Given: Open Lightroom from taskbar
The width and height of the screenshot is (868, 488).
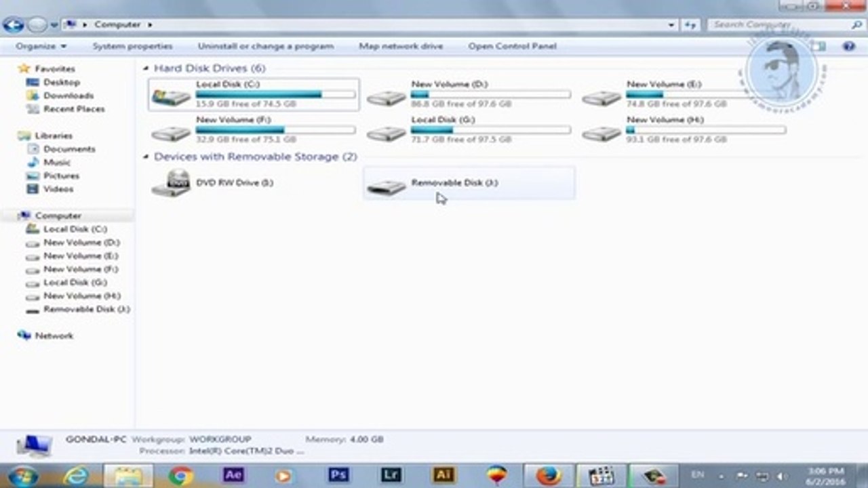Looking at the screenshot, I should point(391,474).
